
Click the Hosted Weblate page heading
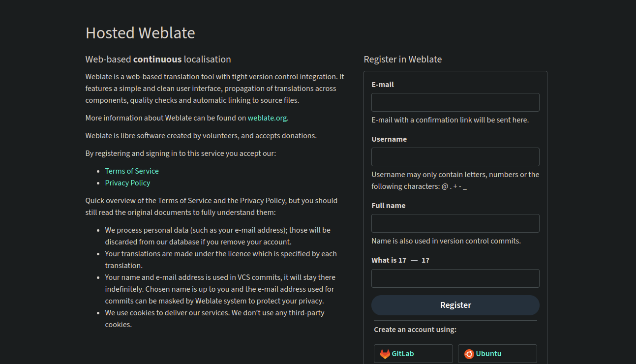click(140, 33)
